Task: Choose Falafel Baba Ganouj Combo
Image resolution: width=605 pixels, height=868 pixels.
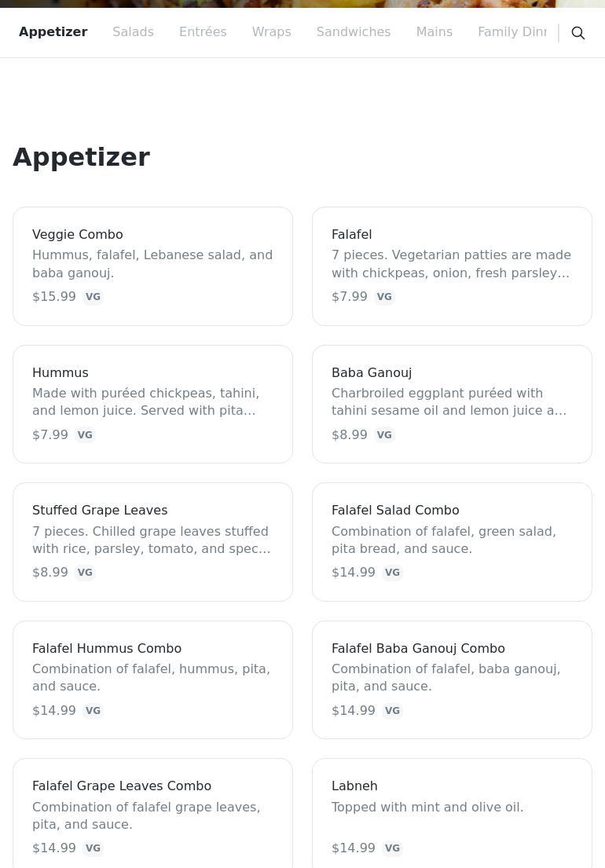Action: (x=452, y=679)
